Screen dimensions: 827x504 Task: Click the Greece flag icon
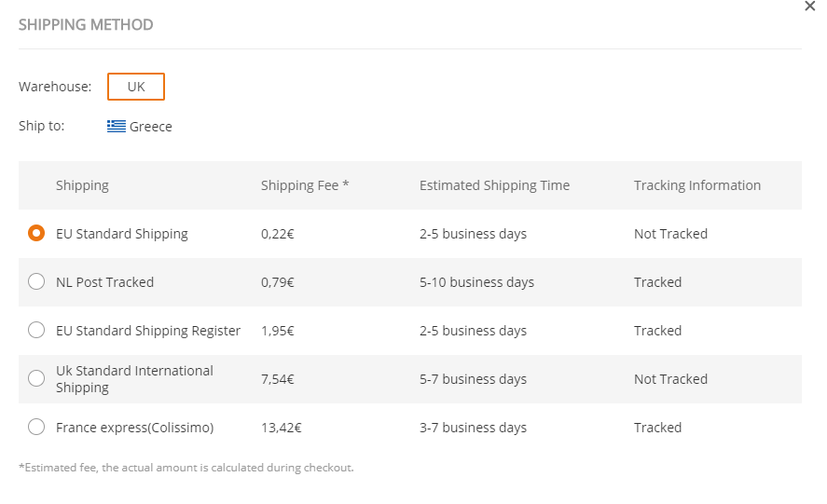click(116, 127)
